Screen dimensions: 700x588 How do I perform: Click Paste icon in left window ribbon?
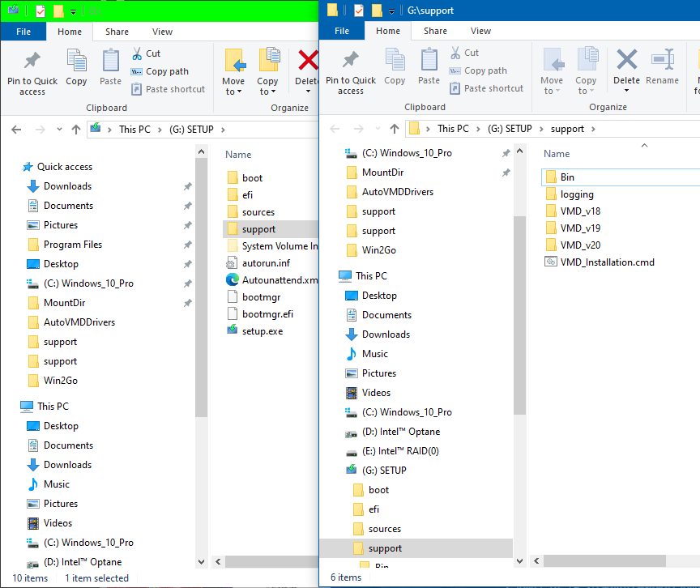click(110, 60)
